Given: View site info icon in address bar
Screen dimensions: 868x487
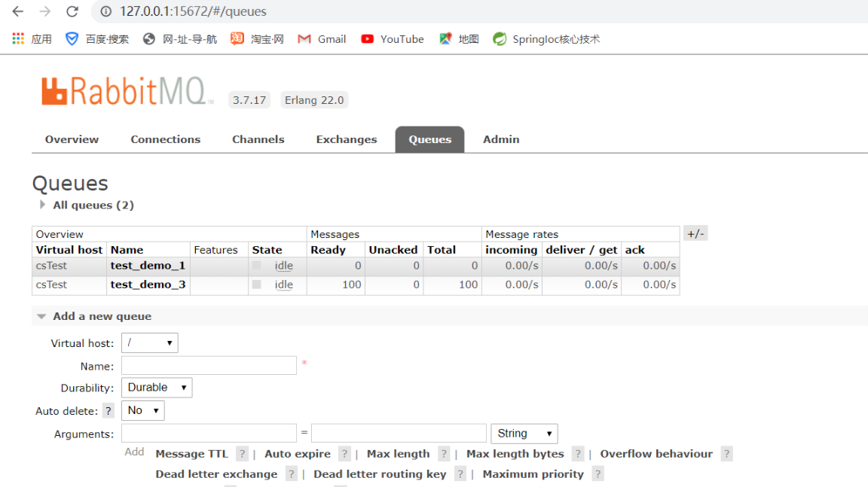Looking at the screenshot, I should coord(105,11).
